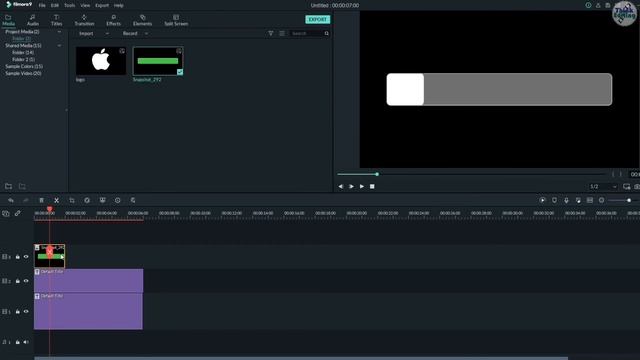Click the delete folder icon
The width and height of the screenshot is (640, 360).
[22, 186]
